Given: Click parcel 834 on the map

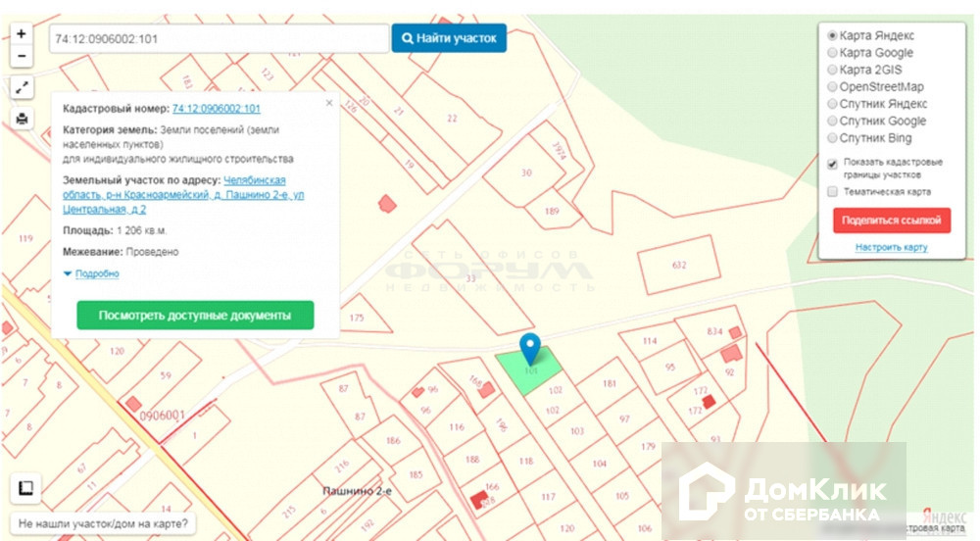Looking at the screenshot, I should 714,331.
